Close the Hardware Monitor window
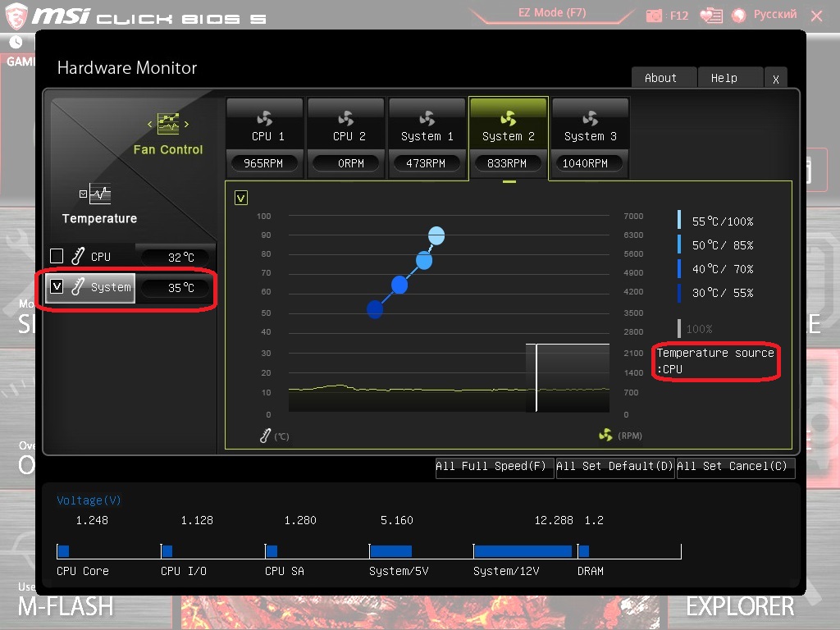The height and width of the screenshot is (630, 840). tap(776, 79)
